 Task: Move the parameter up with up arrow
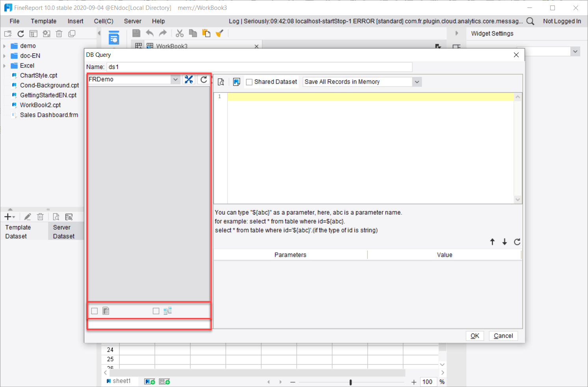492,242
